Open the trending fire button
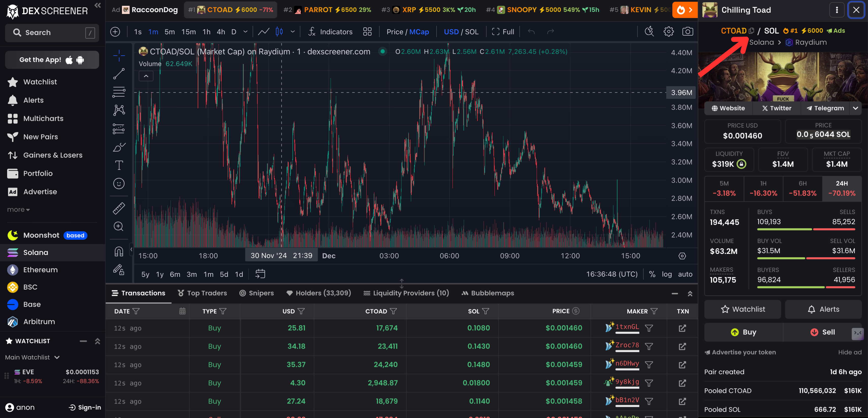Screen dimensions: 868x418 coord(684,10)
